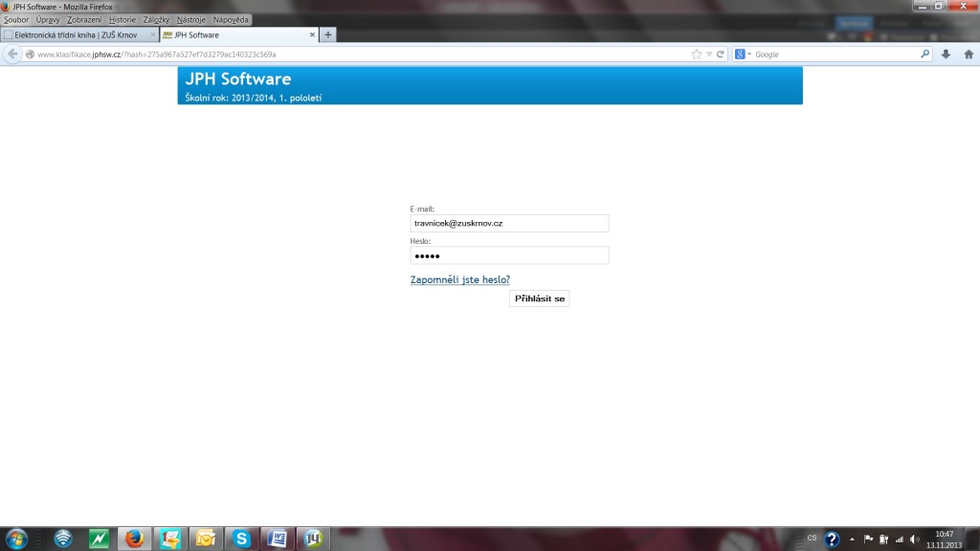Open the Soubor menu
This screenshot has width=980, height=551.
[16, 20]
